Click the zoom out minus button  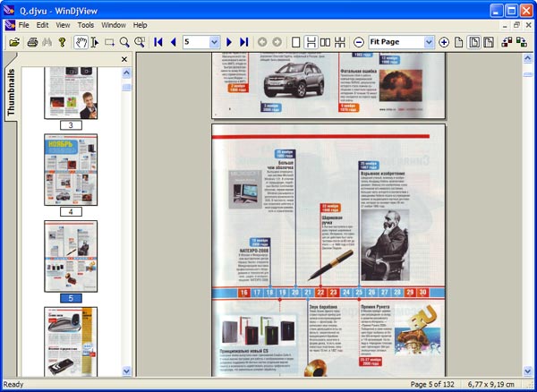coord(358,42)
